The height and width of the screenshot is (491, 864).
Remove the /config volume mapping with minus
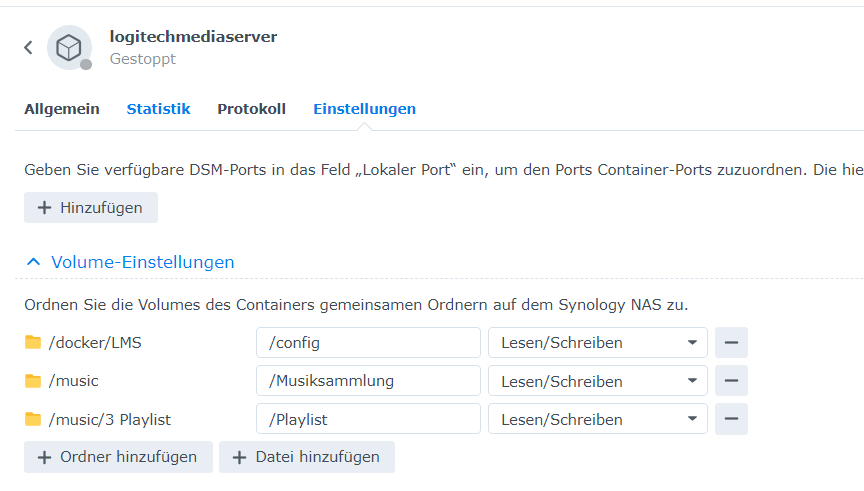(x=731, y=343)
